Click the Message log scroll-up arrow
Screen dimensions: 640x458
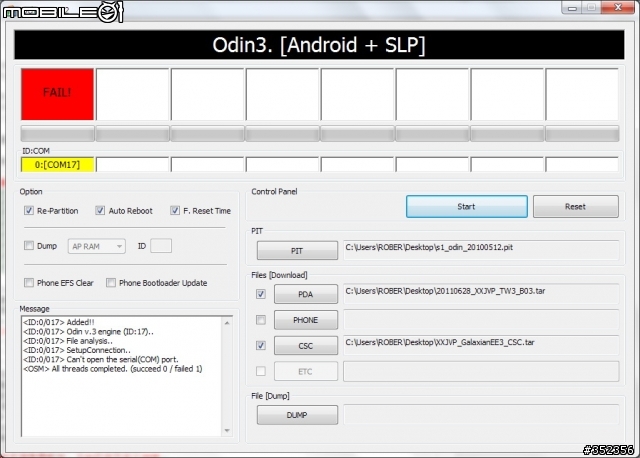click(227, 323)
